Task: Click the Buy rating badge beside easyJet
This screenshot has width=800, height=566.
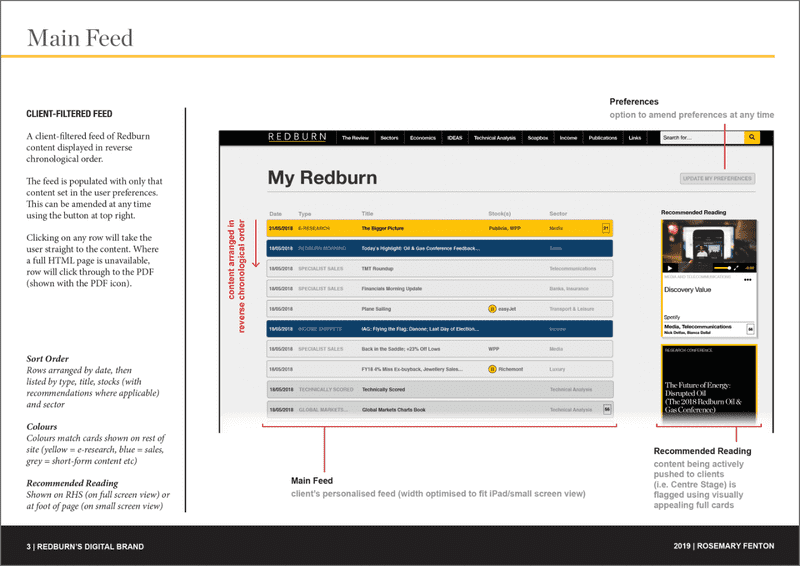Action: pos(492,309)
